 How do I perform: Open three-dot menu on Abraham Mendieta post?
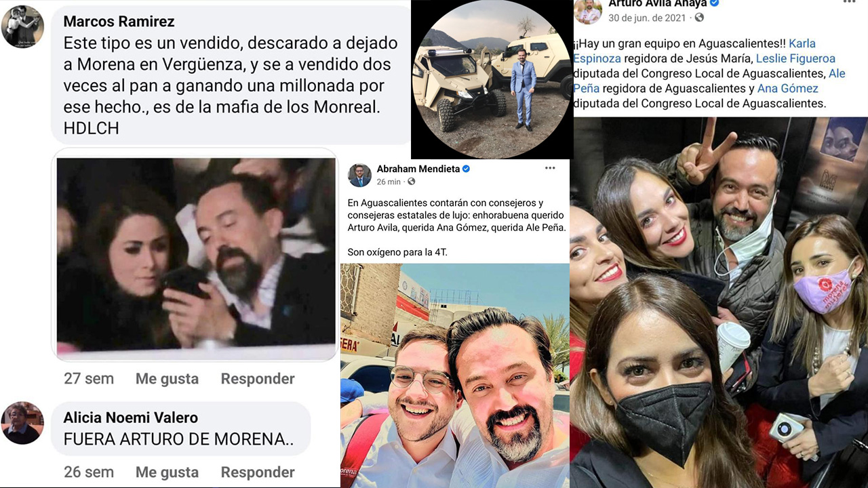pyautogui.click(x=550, y=168)
